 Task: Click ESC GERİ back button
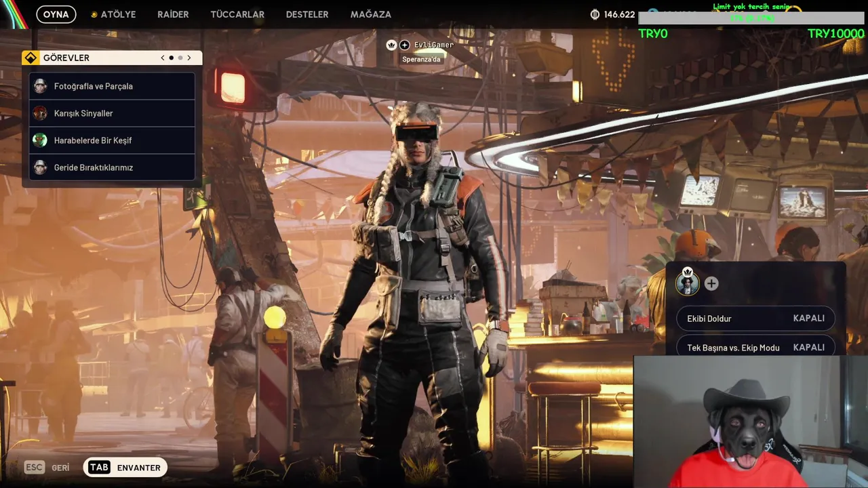tap(47, 468)
